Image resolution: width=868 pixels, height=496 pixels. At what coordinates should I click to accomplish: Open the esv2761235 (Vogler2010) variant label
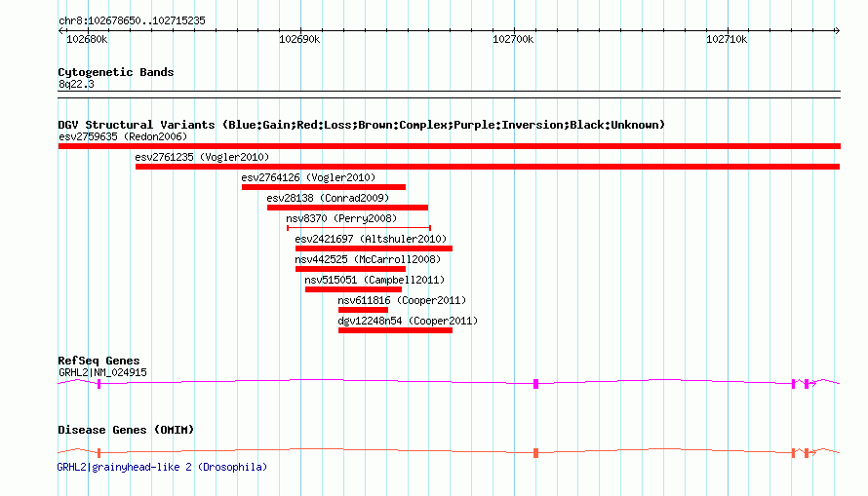click(202, 157)
